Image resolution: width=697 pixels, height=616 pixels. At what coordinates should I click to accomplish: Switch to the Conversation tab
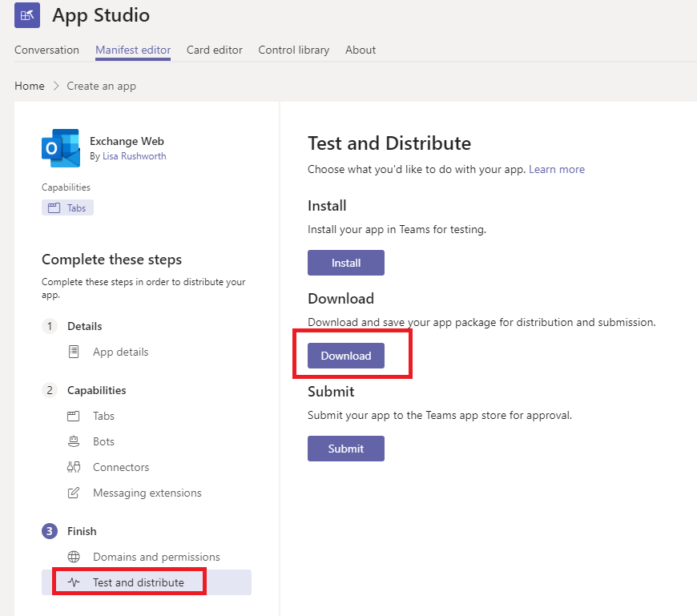[46, 50]
